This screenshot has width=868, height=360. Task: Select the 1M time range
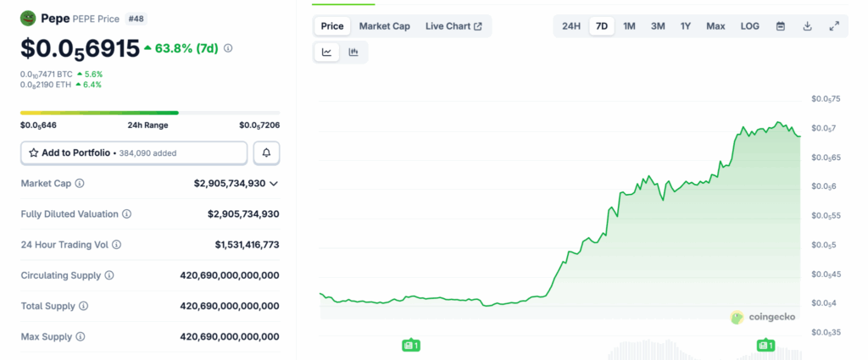tap(629, 26)
